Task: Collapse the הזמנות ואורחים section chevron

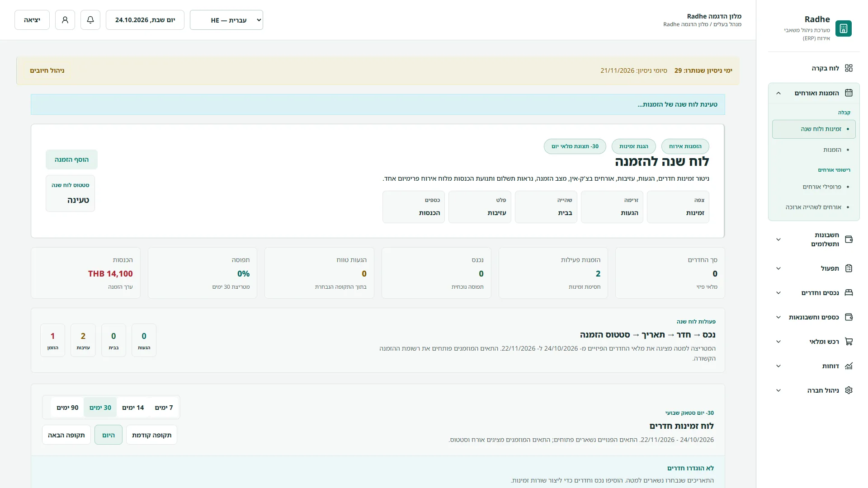Action: 778,93
